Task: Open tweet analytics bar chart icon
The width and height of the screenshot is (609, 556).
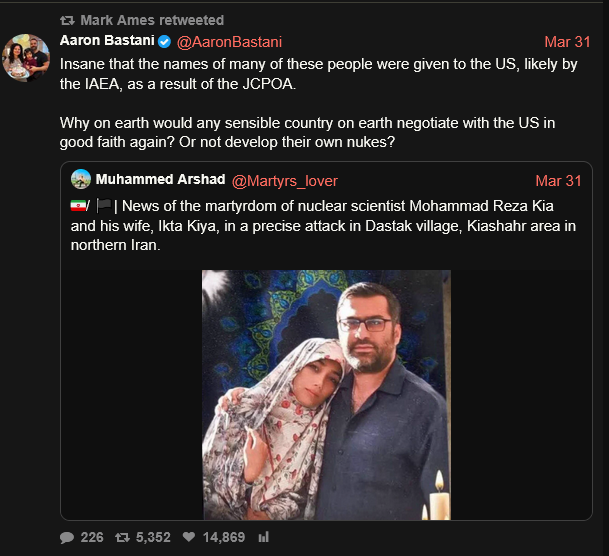Action: [264, 537]
